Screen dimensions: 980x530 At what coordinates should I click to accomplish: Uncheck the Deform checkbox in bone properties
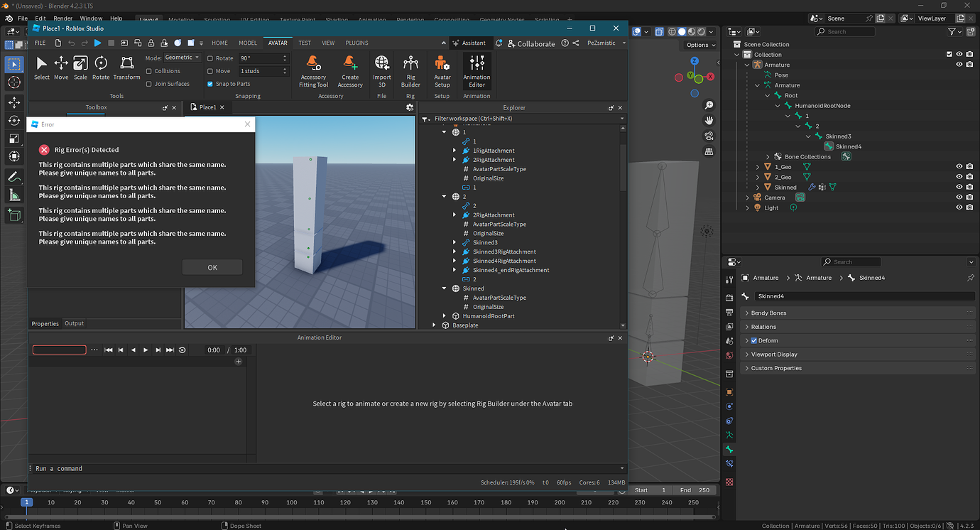point(754,340)
